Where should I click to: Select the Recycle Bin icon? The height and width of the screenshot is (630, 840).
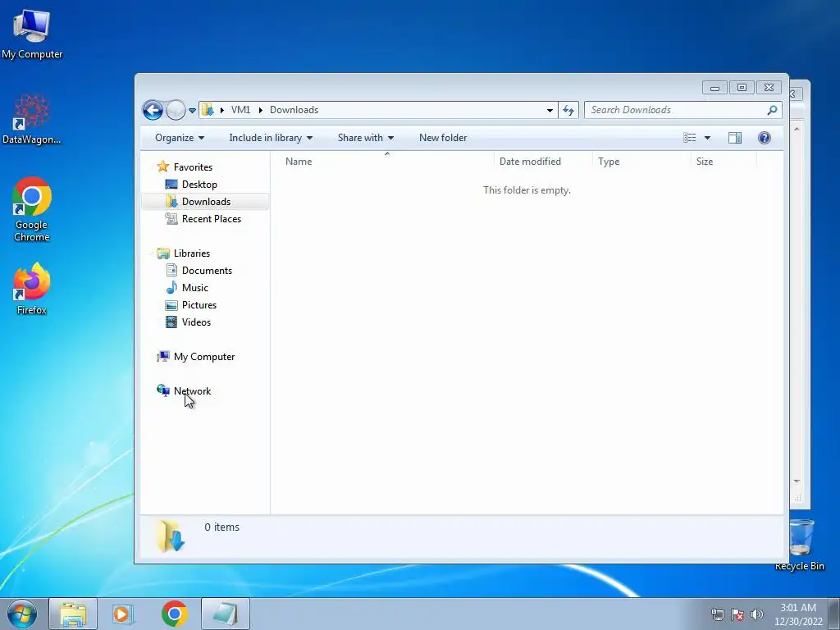[801, 545]
